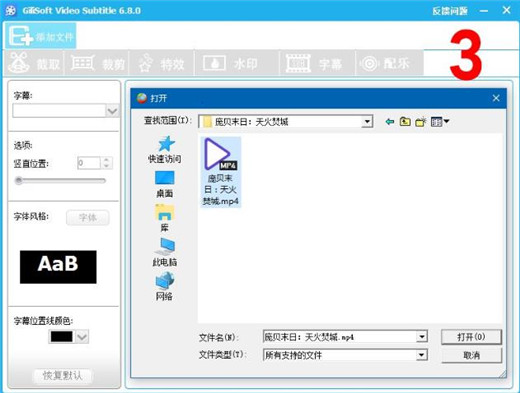Expand the subtitle line color dropdown

coord(82,337)
